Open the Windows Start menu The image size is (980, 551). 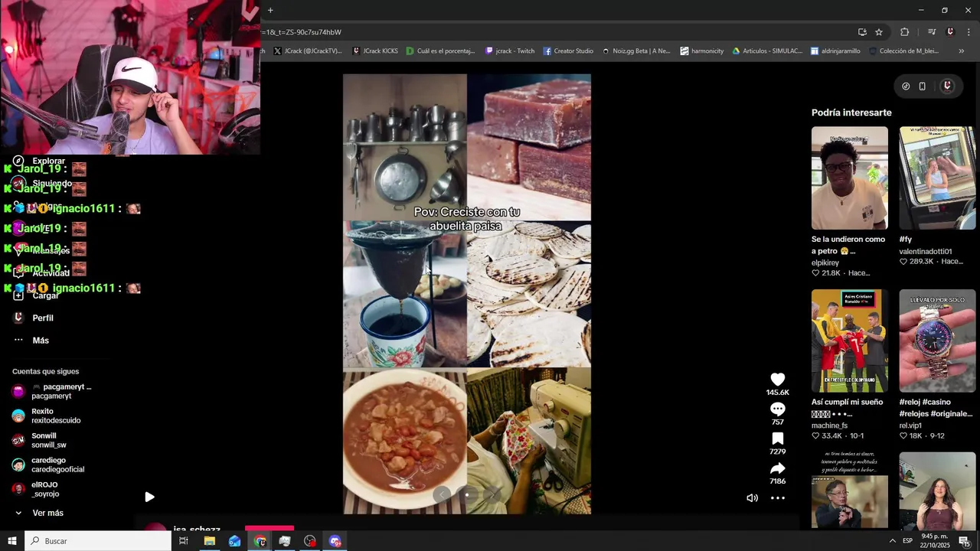pyautogui.click(x=12, y=541)
